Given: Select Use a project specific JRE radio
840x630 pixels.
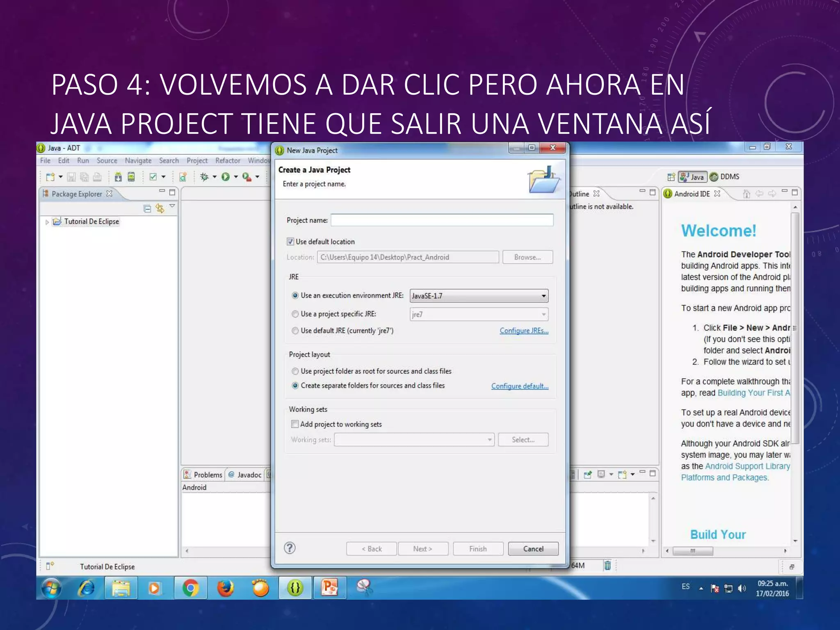Looking at the screenshot, I should click(x=295, y=314).
